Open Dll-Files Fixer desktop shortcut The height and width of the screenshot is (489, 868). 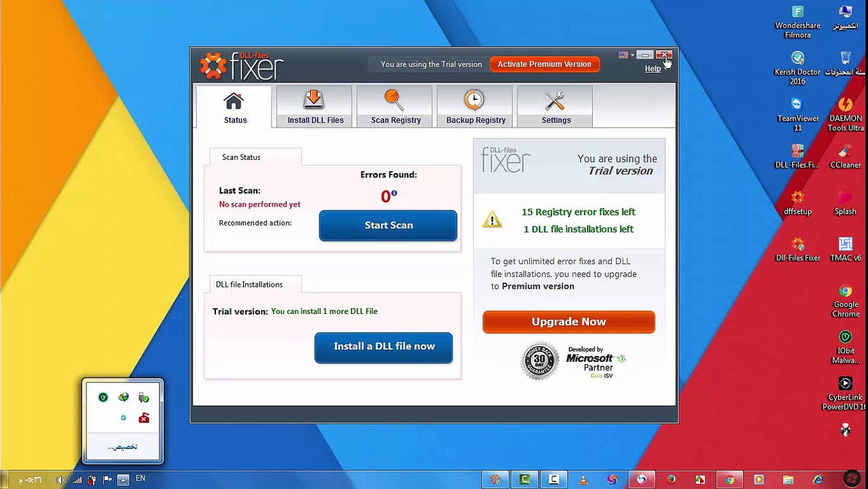(x=797, y=249)
